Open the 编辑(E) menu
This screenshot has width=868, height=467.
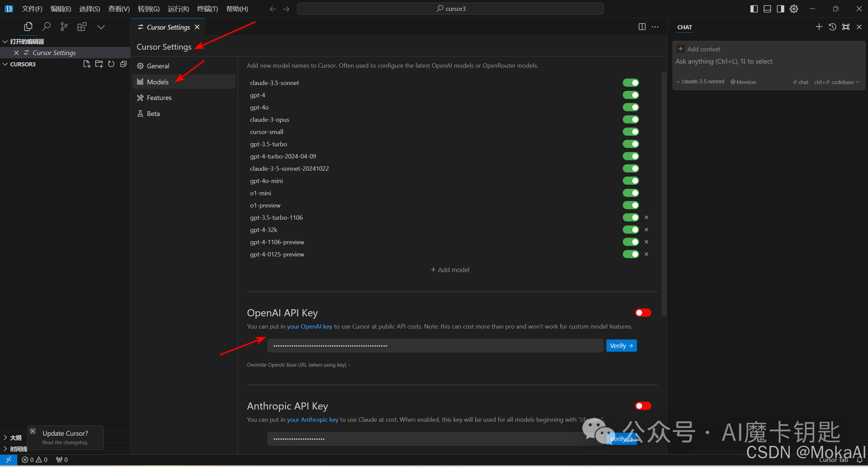(x=61, y=9)
